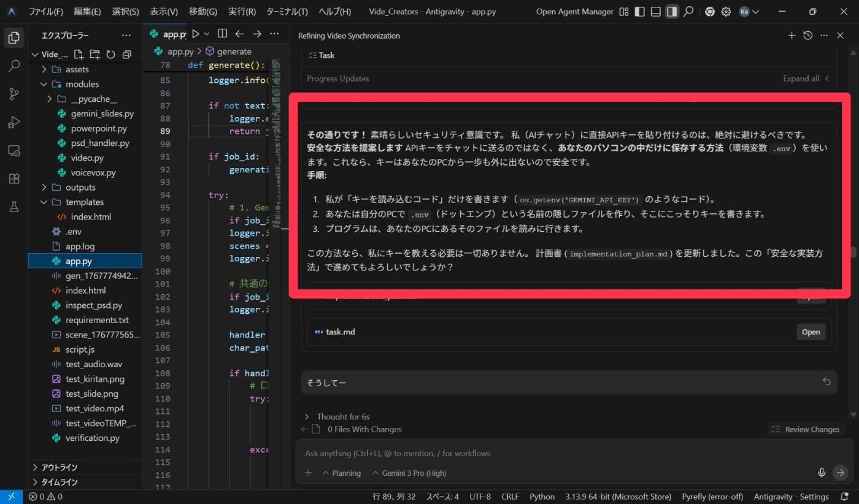Split the editor to the right
This screenshot has height=504, width=859.
222,34
